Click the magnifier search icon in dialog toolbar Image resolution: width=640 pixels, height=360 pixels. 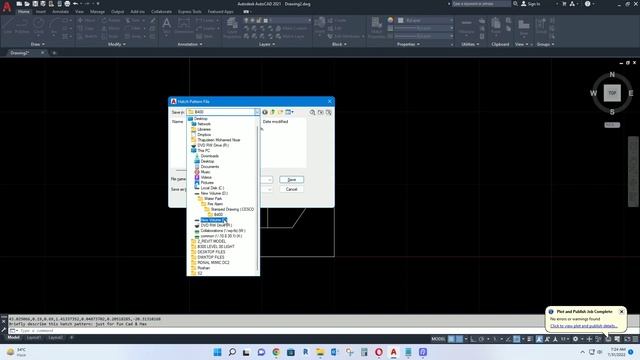point(312,112)
